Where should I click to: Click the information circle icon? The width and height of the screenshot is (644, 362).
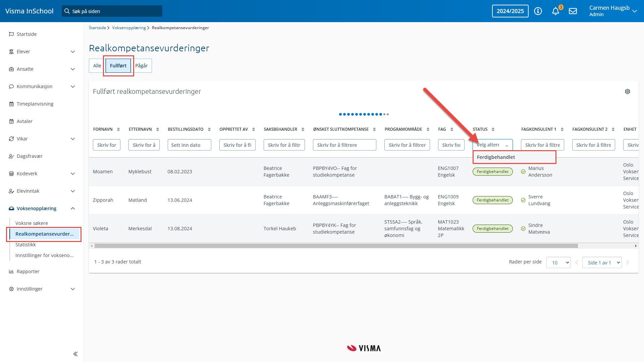tap(538, 11)
